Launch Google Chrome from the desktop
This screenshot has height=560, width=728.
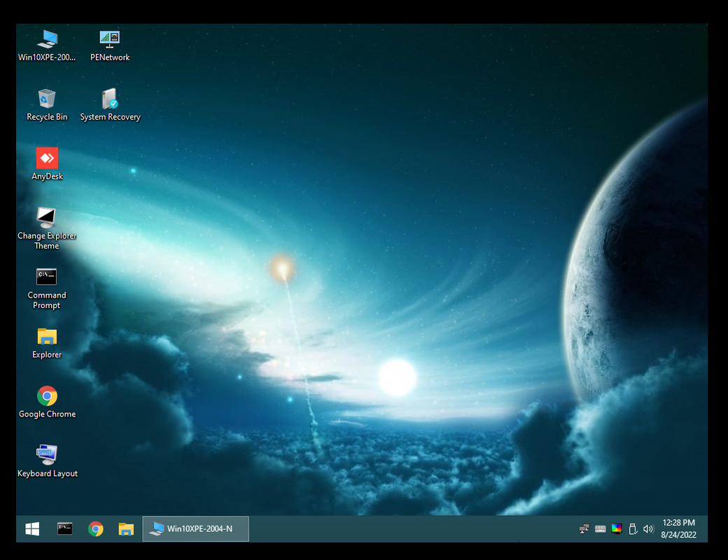47,402
